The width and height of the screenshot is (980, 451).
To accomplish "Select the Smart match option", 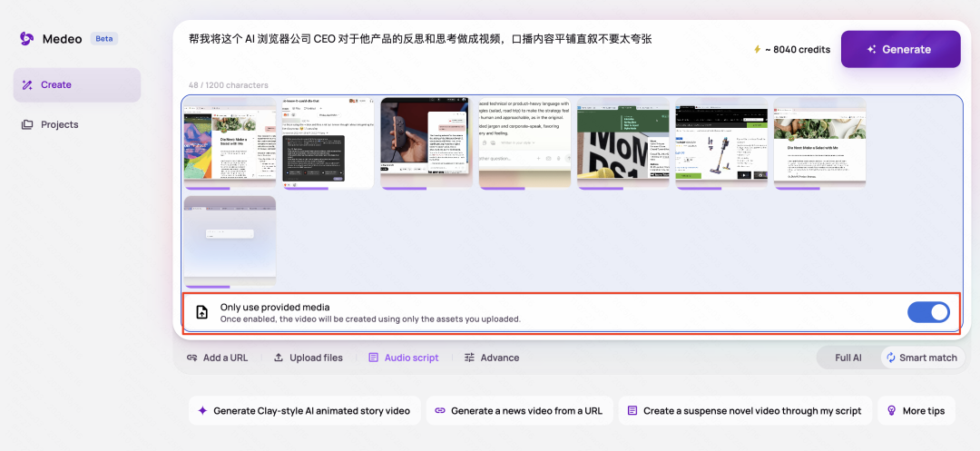I will click(x=922, y=358).
